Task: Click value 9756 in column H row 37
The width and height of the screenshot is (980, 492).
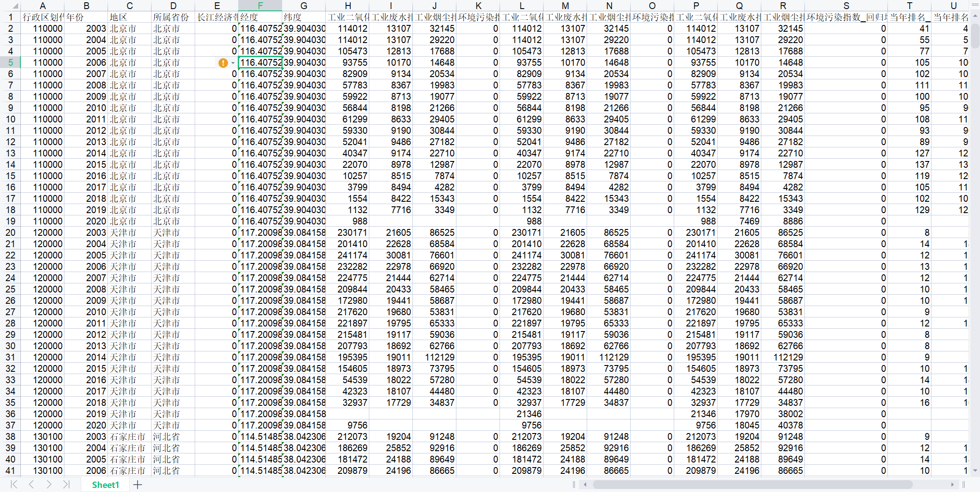Action: [348, 425]
